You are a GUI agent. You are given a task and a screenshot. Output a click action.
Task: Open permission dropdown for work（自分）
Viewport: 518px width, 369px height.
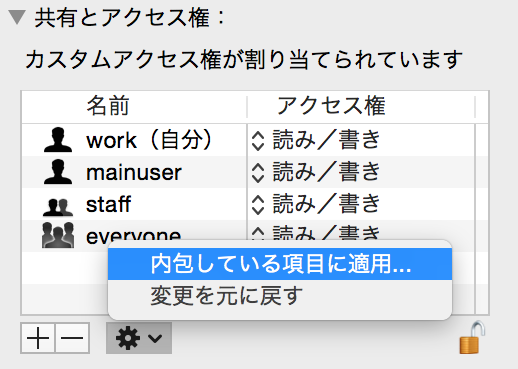(258, 140)
